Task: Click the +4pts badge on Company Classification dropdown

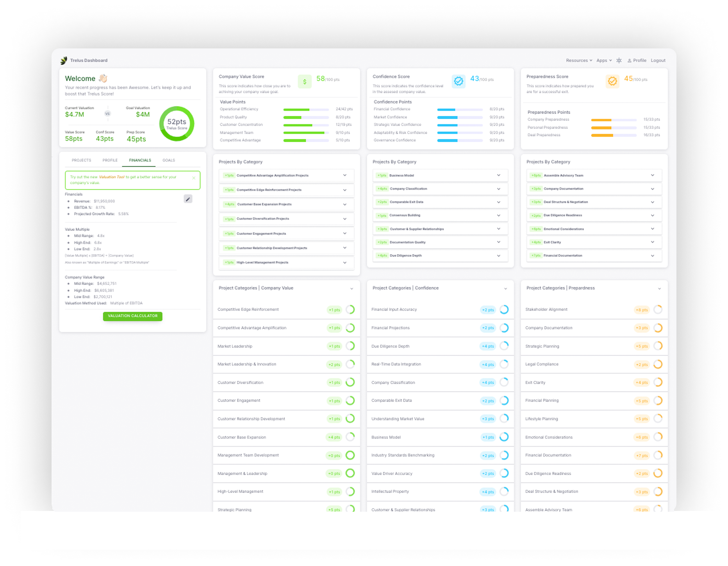Action: click(x=382, y=189)
